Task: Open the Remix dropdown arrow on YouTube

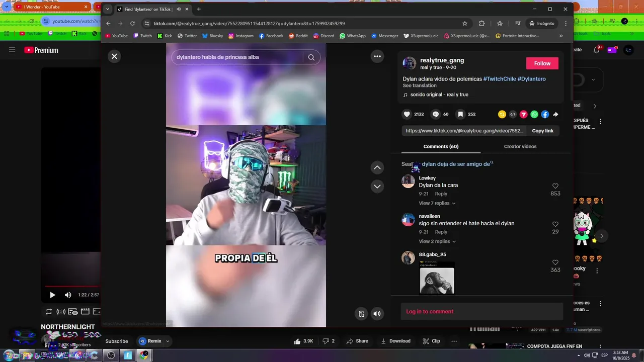Action: [x=168, y=341]
